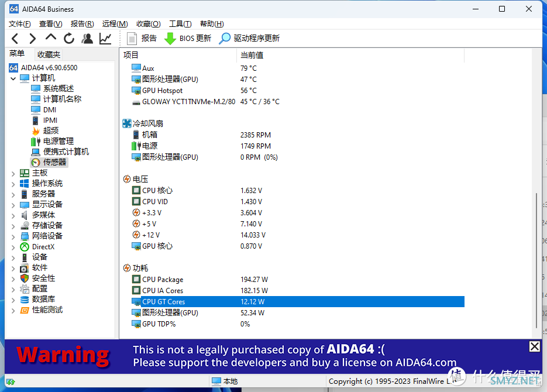Expand the 网络设备 tree node

coord(13,236)
